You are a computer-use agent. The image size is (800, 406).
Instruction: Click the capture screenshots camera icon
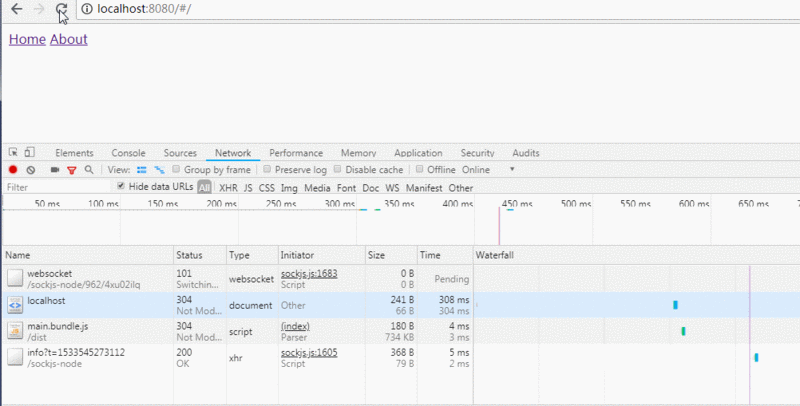(x=55, y=170)
